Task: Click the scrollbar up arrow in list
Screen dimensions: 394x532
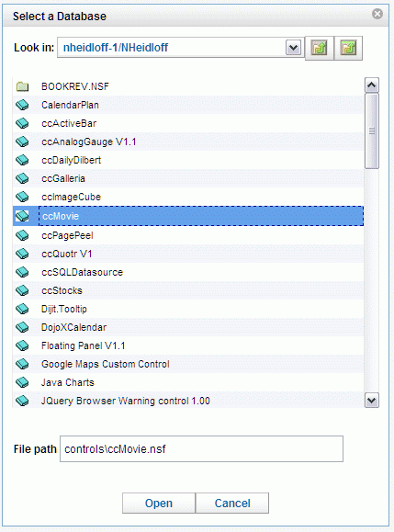Action: point(372,85)
